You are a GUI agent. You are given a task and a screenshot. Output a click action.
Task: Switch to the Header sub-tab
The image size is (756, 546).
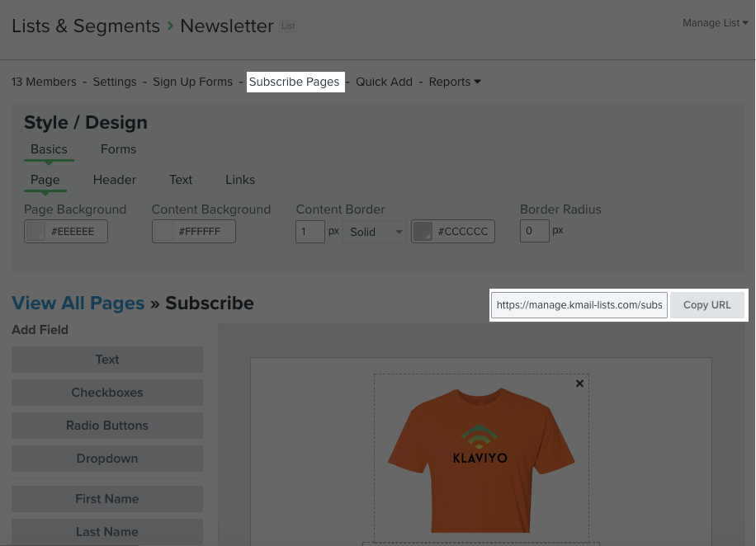tap(114, 180)
